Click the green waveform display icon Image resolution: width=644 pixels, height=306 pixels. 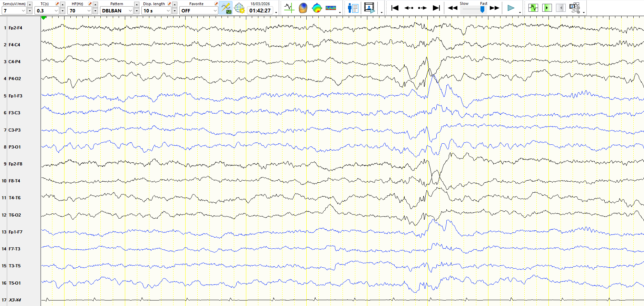[533, 8]
